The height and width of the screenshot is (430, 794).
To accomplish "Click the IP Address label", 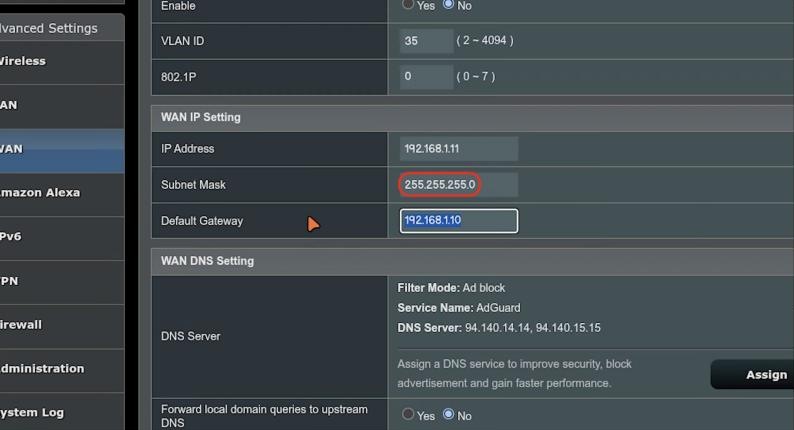I will 187,149.
